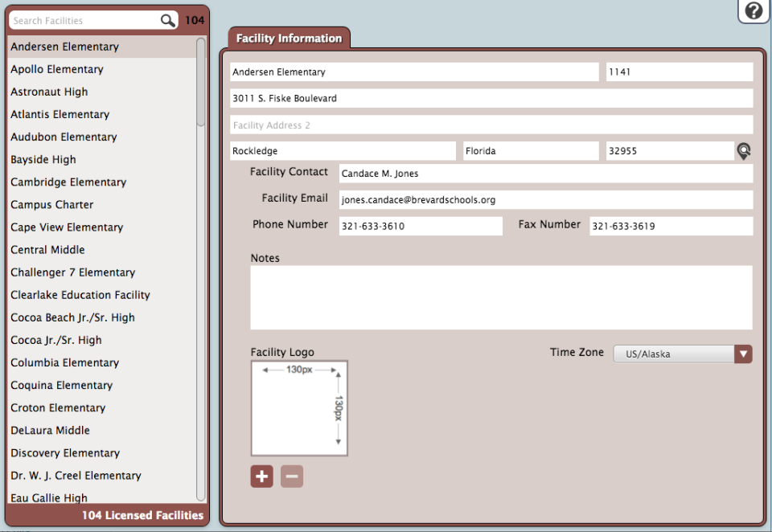This screenshot has height=532, width=772.
Task: Switch to the Facility Information tab
Action: [289, 39]
